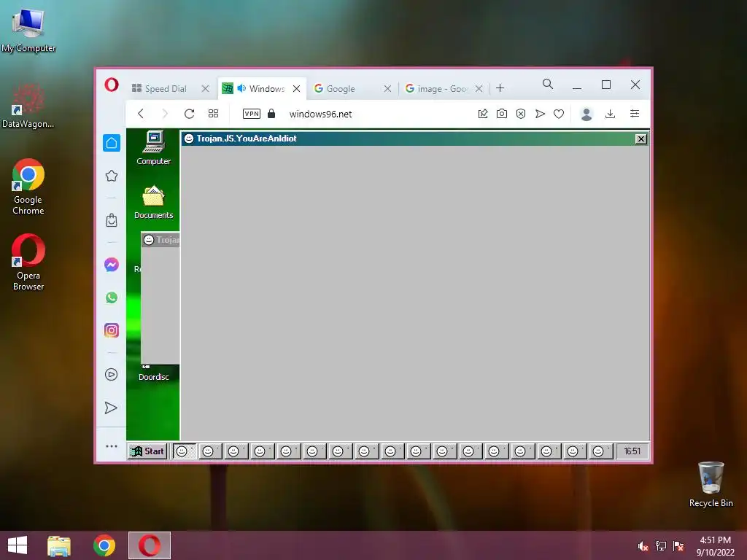Click the search tabs magnifier icon
The height and width of the screenshot is (560, 747).
point(548,85)
